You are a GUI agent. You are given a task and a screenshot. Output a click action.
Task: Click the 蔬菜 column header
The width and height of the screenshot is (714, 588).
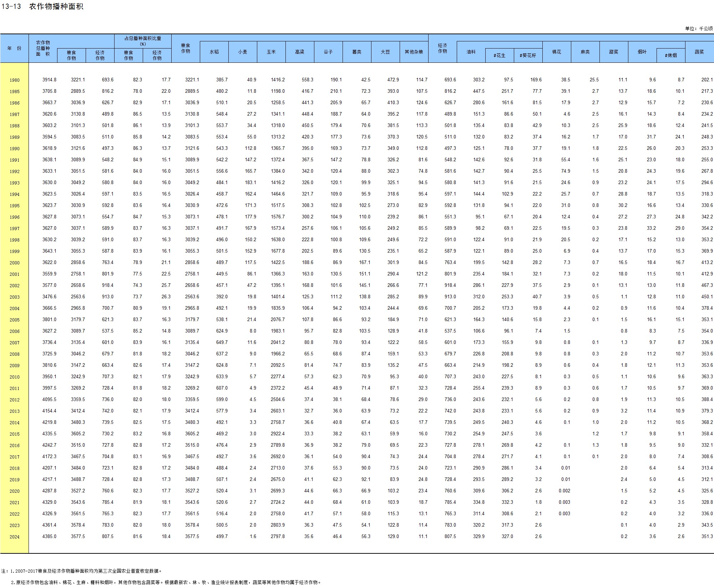tap(699, 52)
